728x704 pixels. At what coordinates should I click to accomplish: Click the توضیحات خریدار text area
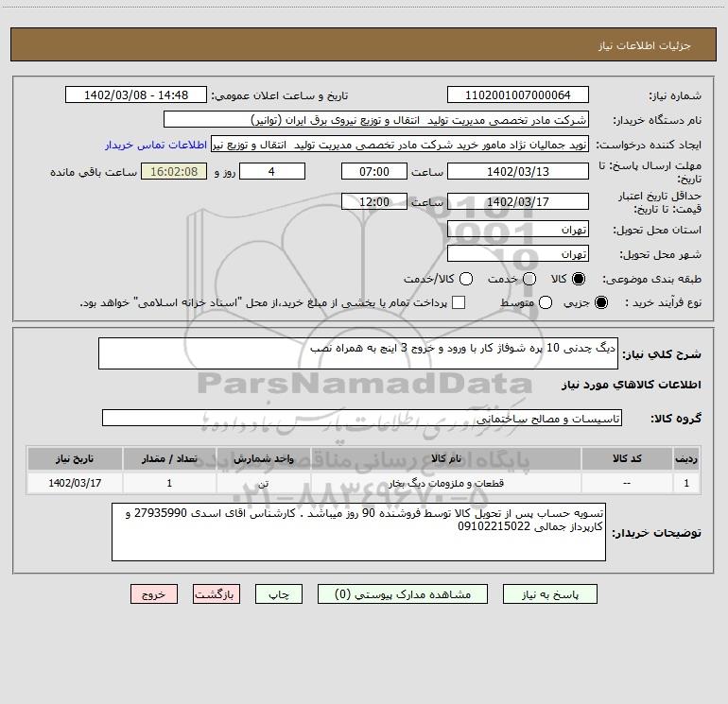point(358,532)
